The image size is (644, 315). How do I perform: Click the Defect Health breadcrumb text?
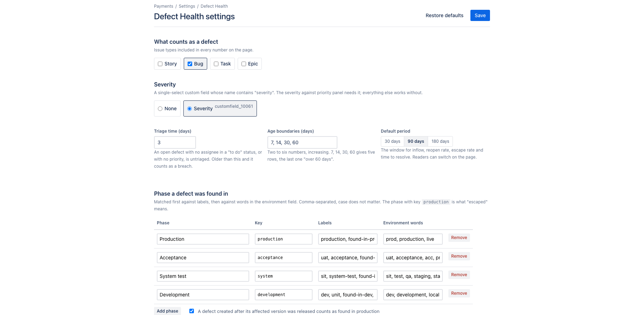click(x=214, y=6)
